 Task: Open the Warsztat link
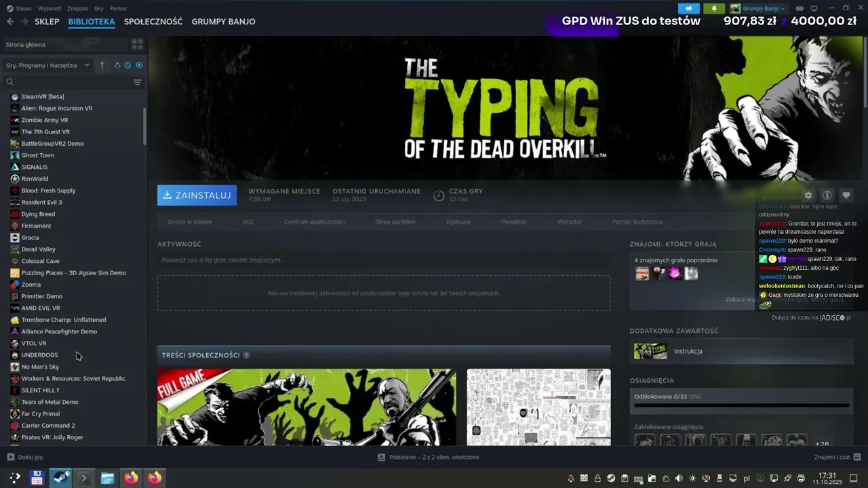pos(570,222)
